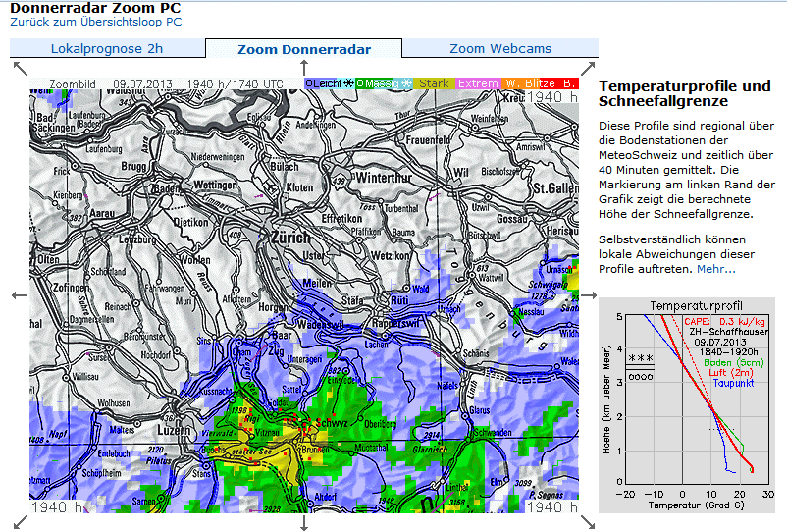
Task: Click Schwyz on the radar map
Action: tap(332, 423)
